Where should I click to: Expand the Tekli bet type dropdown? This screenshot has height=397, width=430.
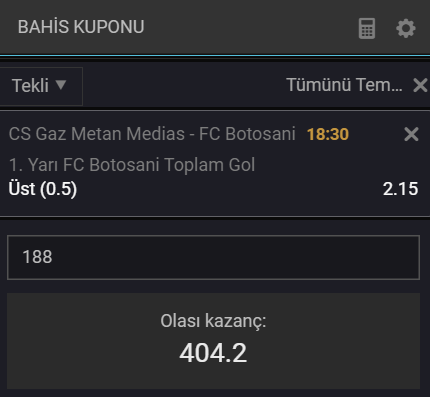(40, 86)
